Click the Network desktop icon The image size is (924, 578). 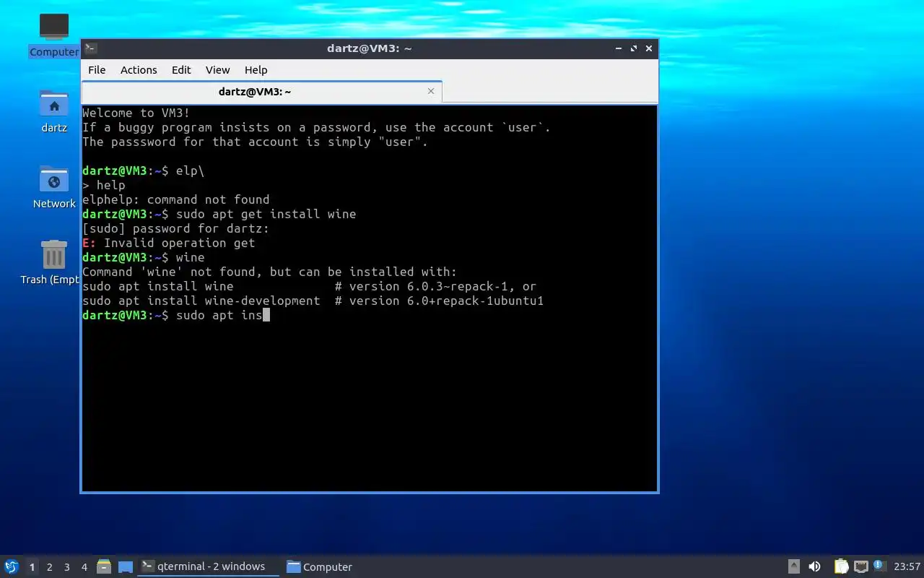(x=54, y=187)
